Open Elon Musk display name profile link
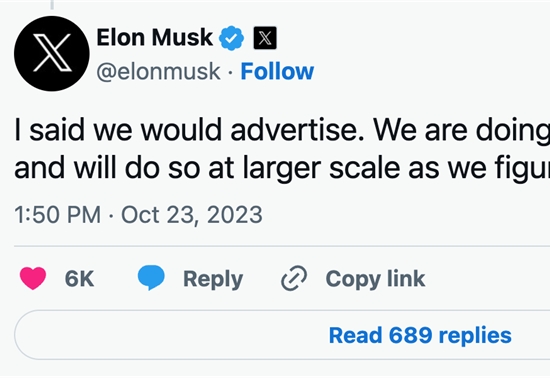Screen dimensions: 550x378 tap(155, 37)
